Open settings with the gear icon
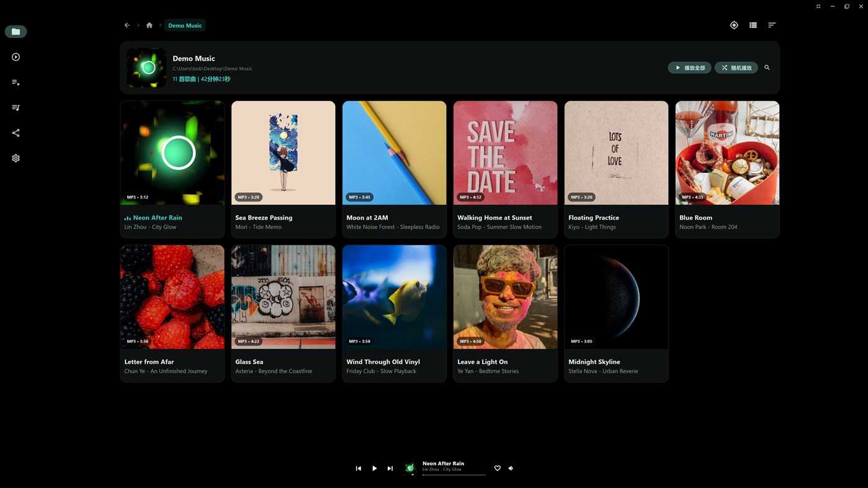868x488 pixels. pos(16,158)
